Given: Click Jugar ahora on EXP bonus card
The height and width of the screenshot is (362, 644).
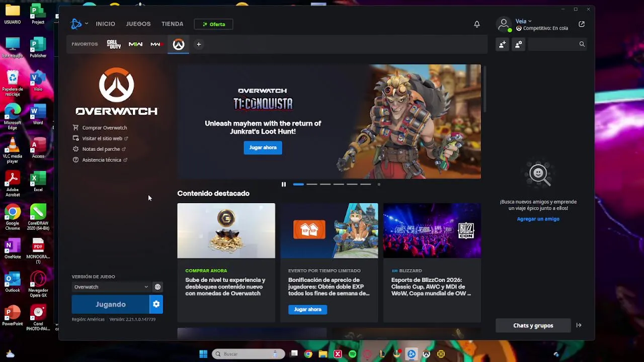Looking at the screenshot, I should coord(308,309).
